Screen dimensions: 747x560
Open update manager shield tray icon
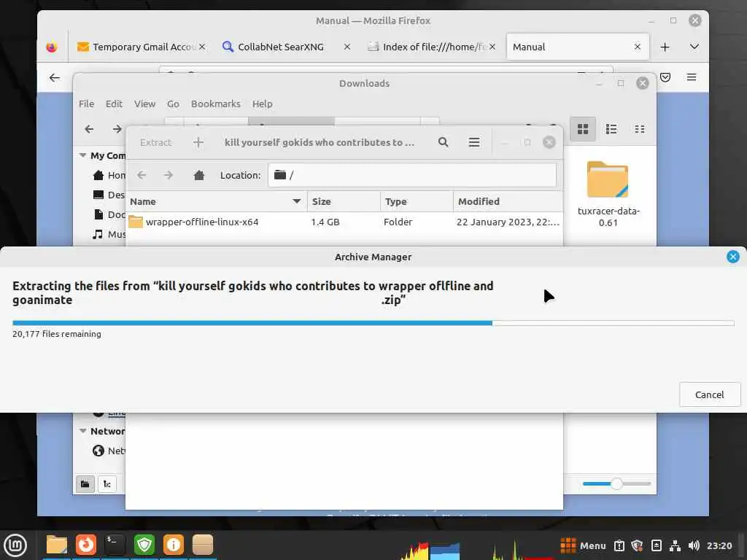pyautogui.click(x=637, y=545)
